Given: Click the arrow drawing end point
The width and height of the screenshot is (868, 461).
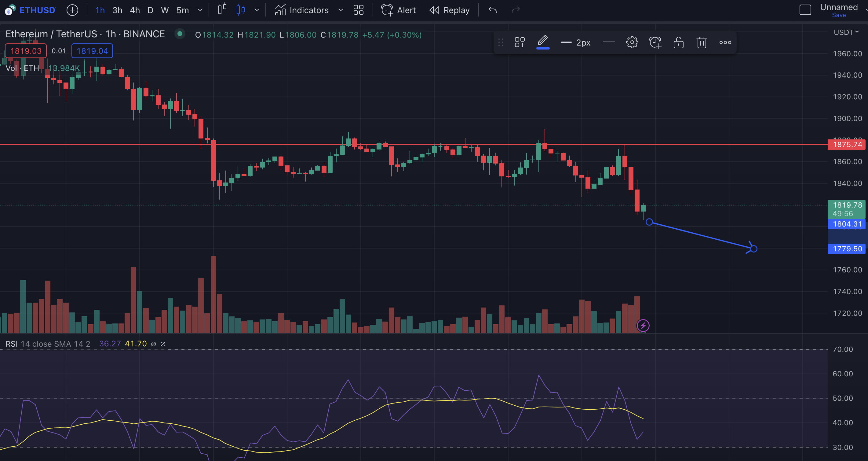Looking at the screenshot, I should click(754, 249).
